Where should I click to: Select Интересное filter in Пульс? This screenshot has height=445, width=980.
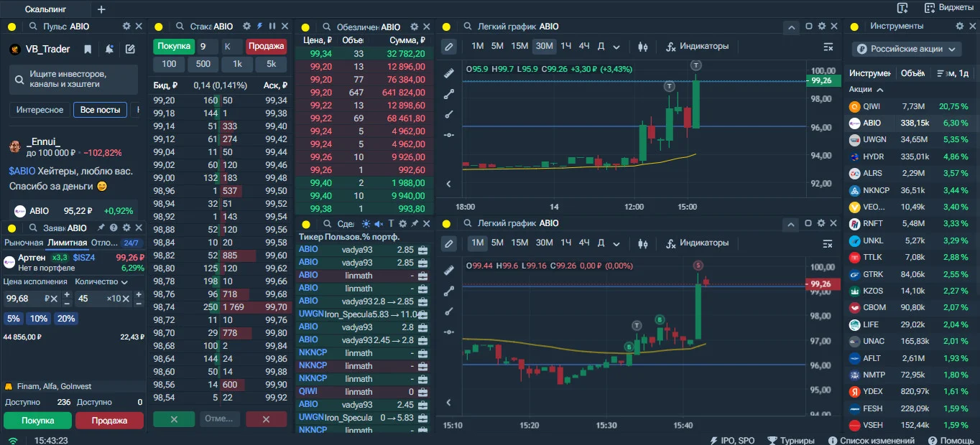click(40, 110)
